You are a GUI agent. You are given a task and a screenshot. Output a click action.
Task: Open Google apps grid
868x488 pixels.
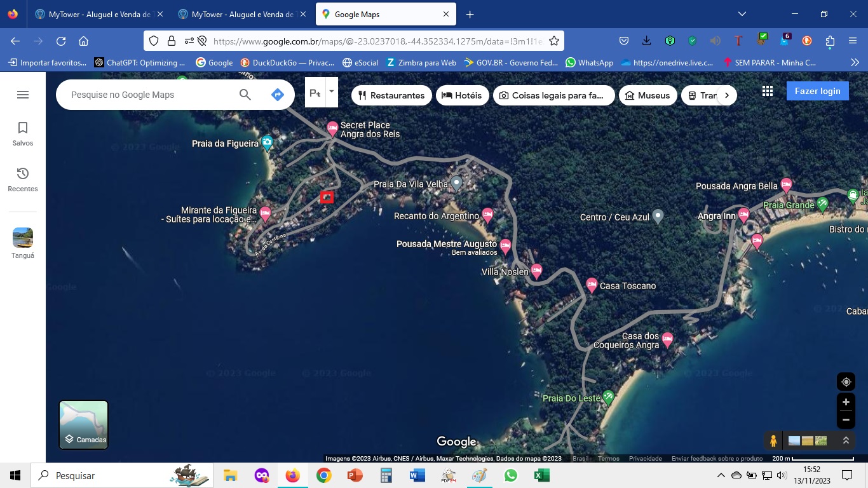tap(768, 91)
